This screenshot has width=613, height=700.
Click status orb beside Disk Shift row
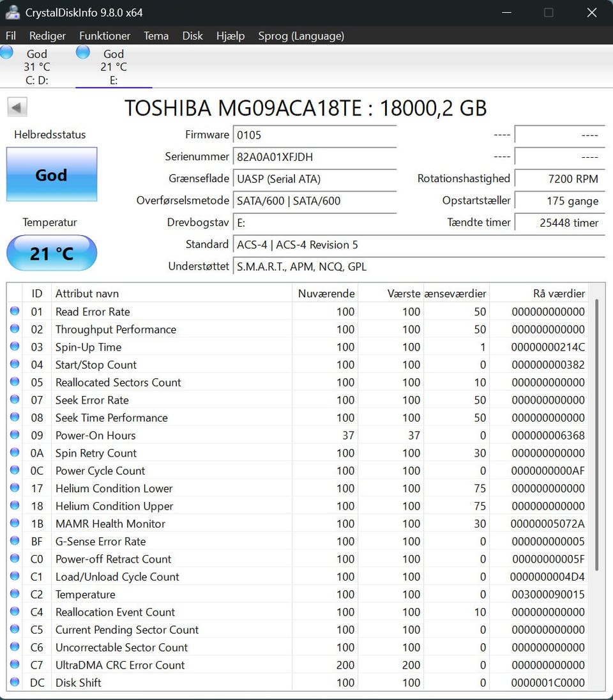click(x=15, y=683)
